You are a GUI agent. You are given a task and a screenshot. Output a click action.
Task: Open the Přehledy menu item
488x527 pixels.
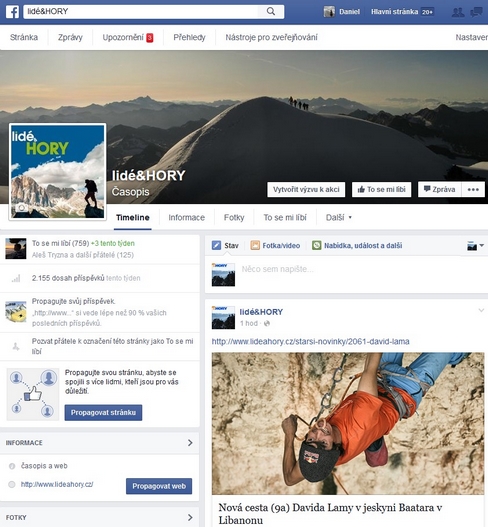pos(189,37)
